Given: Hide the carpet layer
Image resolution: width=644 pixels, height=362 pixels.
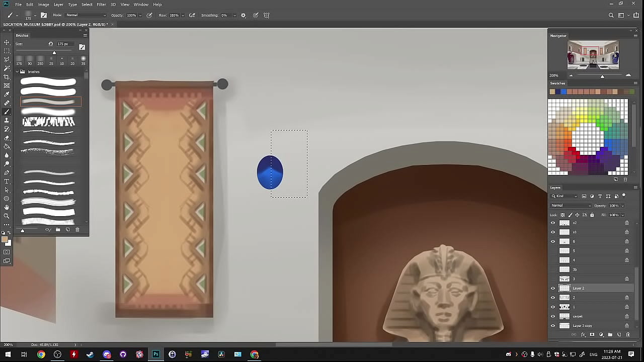Looking at the screenshot, I should pyautogui.click(x=553, y=316).
